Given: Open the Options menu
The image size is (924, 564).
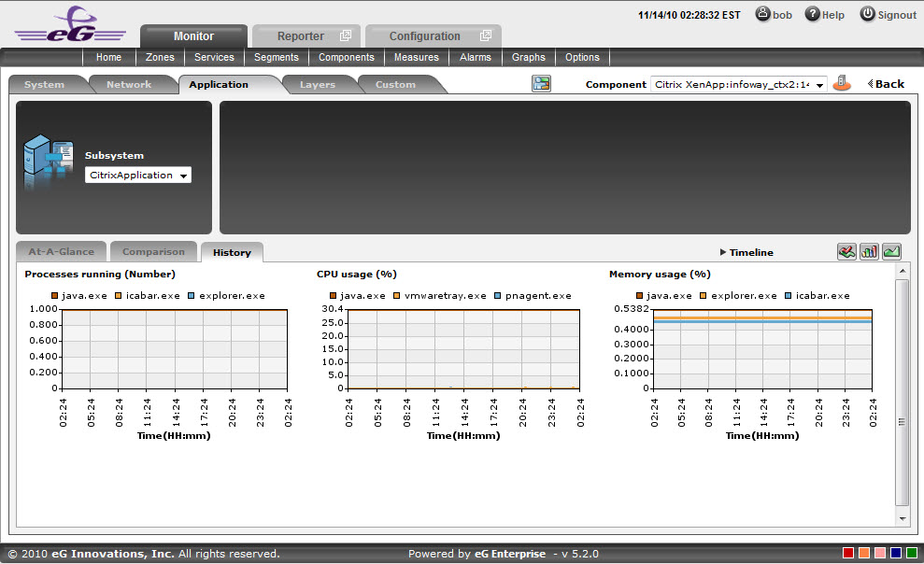Looking at the screenshot, I should tap(582, 57).
